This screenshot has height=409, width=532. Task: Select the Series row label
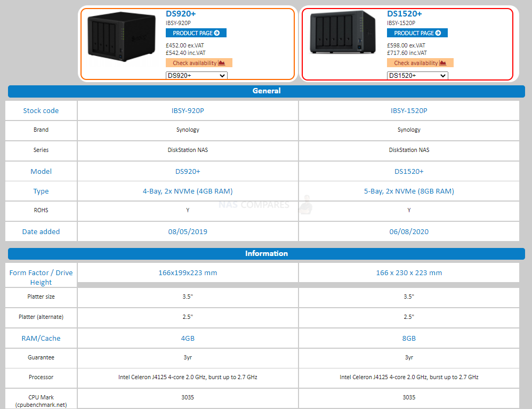click(41, 150)
